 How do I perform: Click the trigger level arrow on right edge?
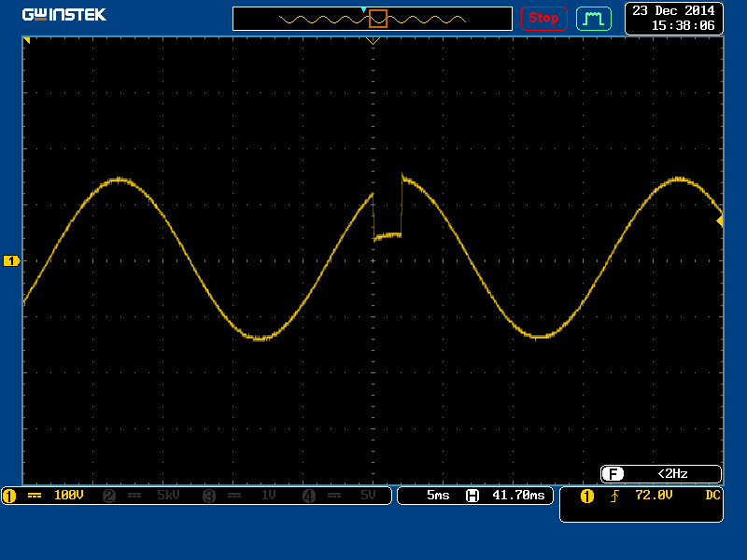pos(719,220)
